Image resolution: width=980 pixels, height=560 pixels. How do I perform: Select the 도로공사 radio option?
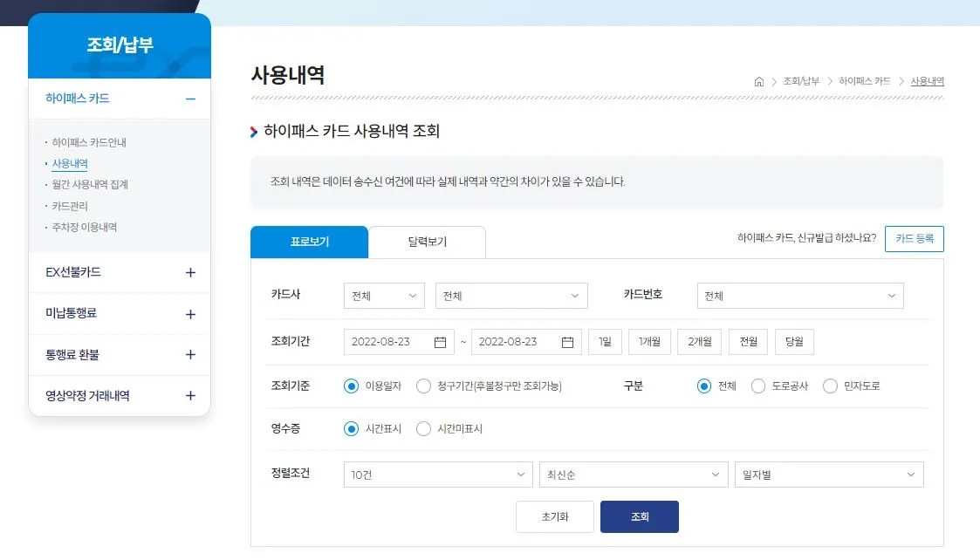pos(757,385)
